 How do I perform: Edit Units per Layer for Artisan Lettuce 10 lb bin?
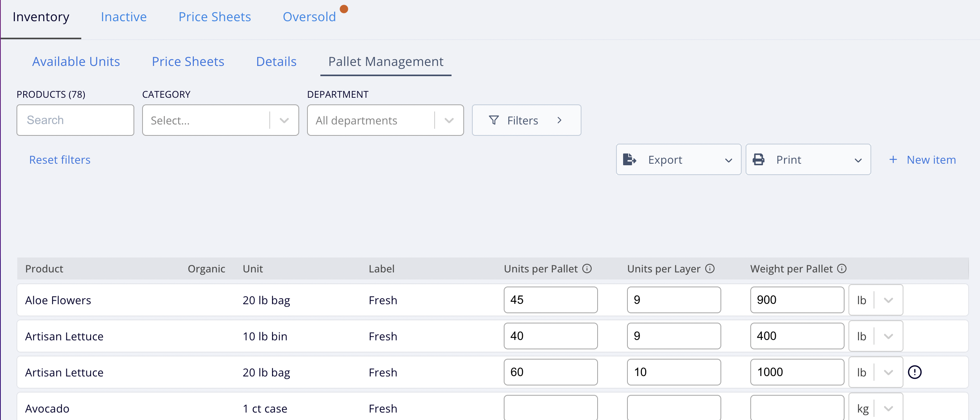click(674, 336)
